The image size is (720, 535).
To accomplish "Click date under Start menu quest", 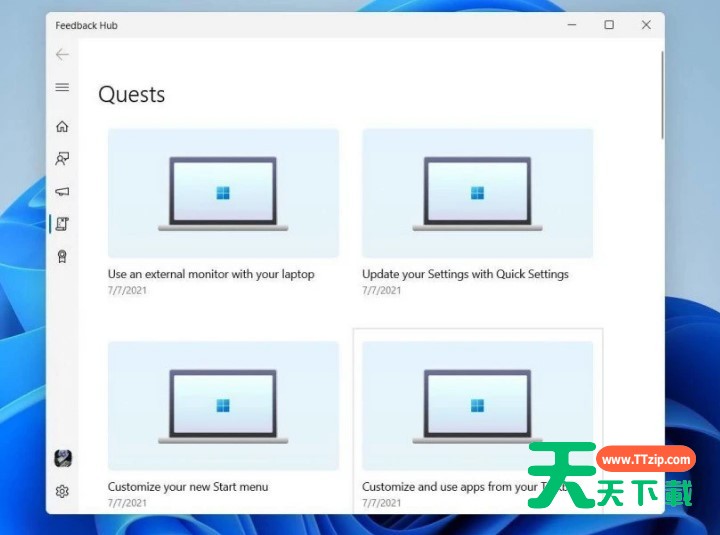I will click(127, 503).
